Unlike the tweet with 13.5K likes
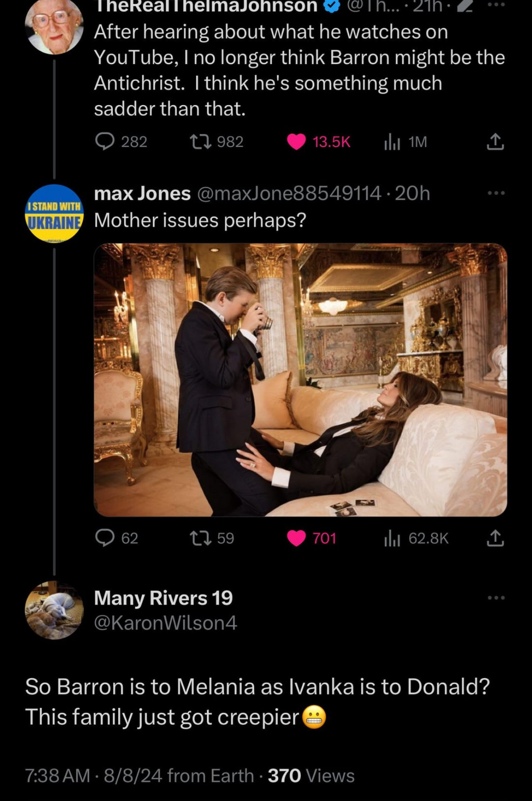Viewport: 532px width, 801px height. click(296, 141)
